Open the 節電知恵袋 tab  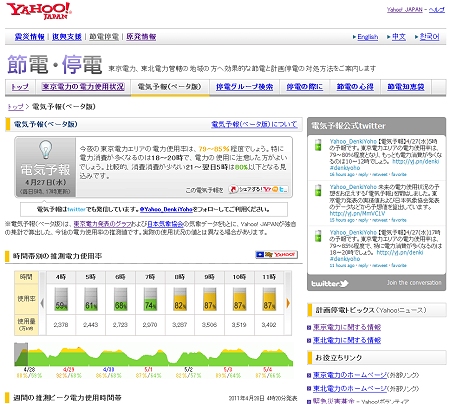click(406, 87)
